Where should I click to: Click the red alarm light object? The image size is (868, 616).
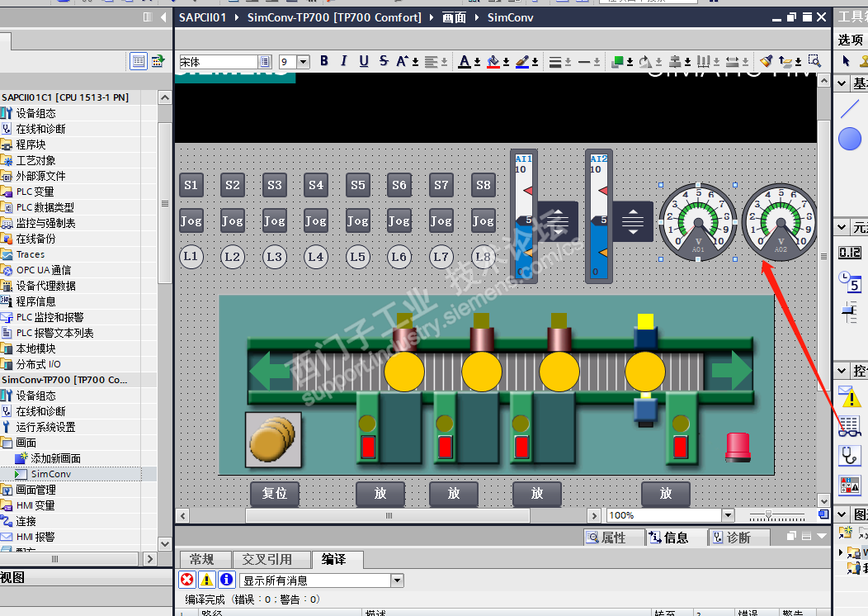coord(738,448)
